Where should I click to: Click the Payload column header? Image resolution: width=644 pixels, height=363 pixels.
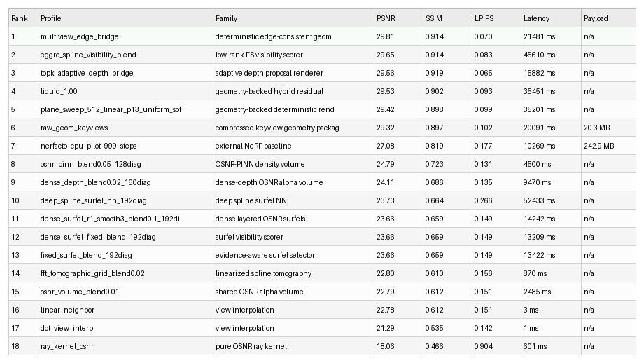tap(608, 18)
